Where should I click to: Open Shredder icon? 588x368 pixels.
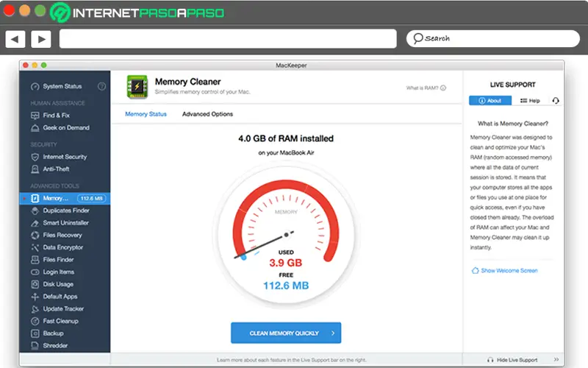click(35, 345)
